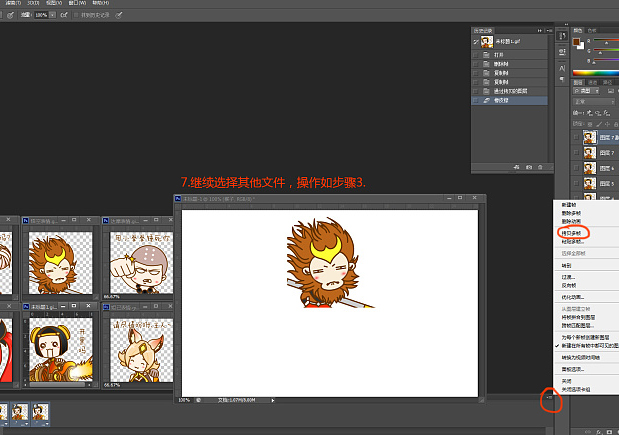The image size is (619, 435).
Task: Toggle the history brush source beside the snapshot
Action: (x=476, y=41)
